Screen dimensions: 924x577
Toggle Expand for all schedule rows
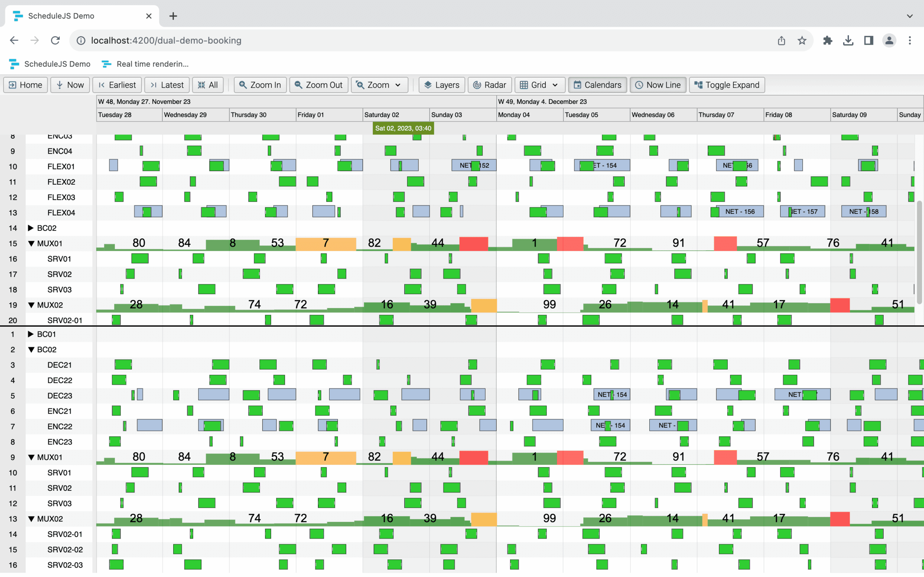[699, 85]
